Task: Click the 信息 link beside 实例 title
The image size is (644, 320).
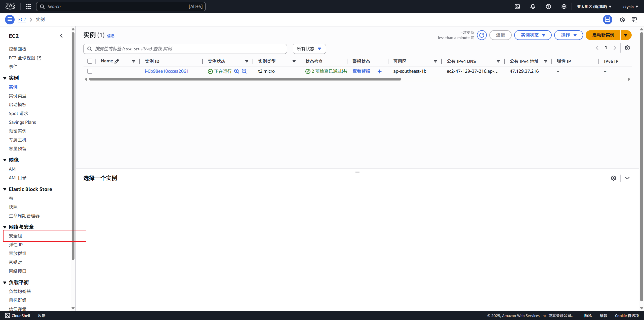Action: point(111,36)
